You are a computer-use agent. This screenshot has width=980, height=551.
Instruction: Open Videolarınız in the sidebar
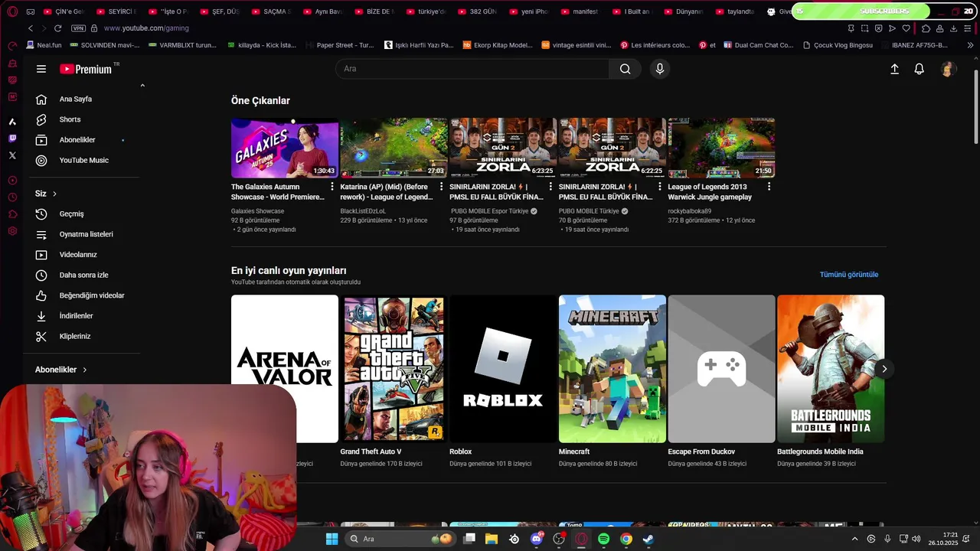pyautogui.click(x=78, y=254)
